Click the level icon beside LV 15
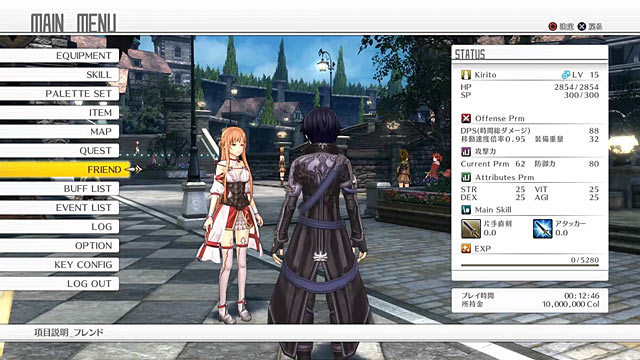The width and height of the screenshot is (640, 360). 565,75
